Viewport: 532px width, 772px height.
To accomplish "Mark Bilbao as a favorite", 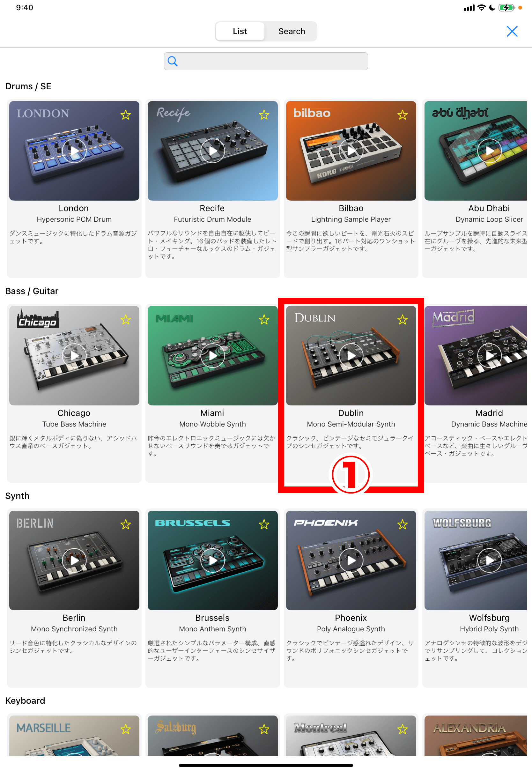I will 402,115.
